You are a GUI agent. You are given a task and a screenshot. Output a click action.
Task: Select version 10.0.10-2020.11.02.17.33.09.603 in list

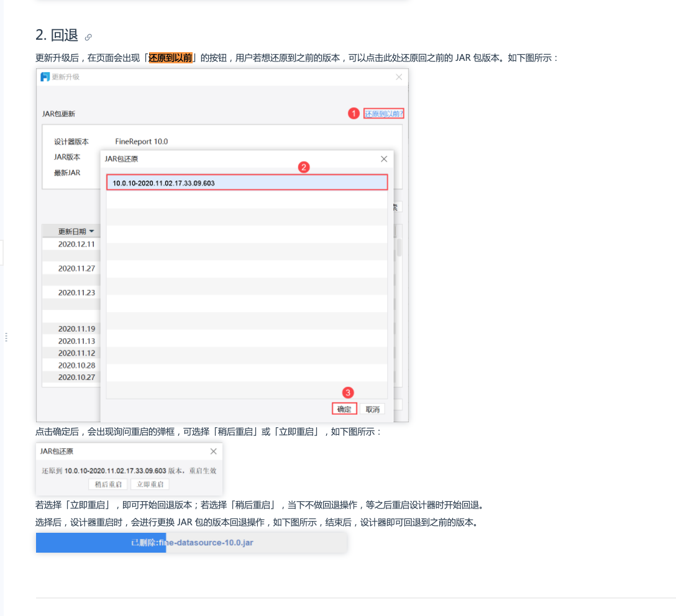click(x=247, y=183)
